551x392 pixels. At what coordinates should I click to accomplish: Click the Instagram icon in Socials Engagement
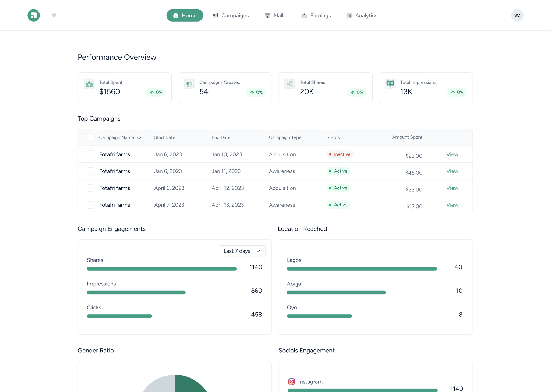[x=292, y=382]
